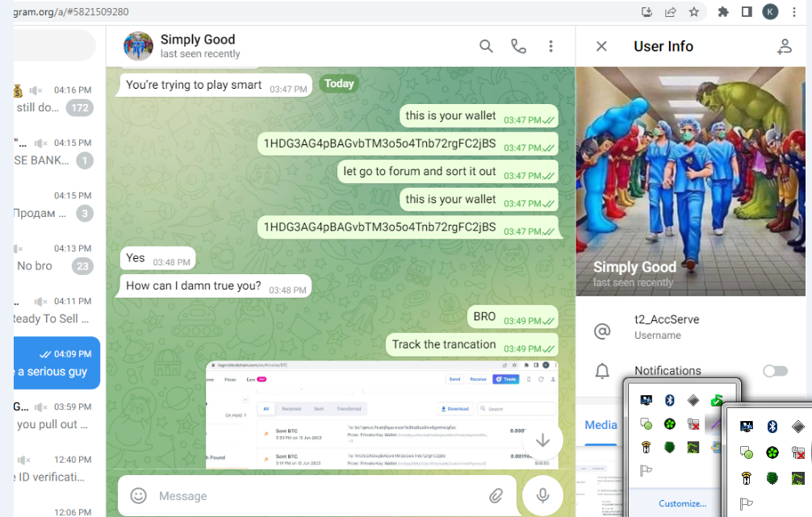812x517 pixels.
Task: Start a voice call with Simply Good
Action: pyautogui.click(x=518, y=47)
